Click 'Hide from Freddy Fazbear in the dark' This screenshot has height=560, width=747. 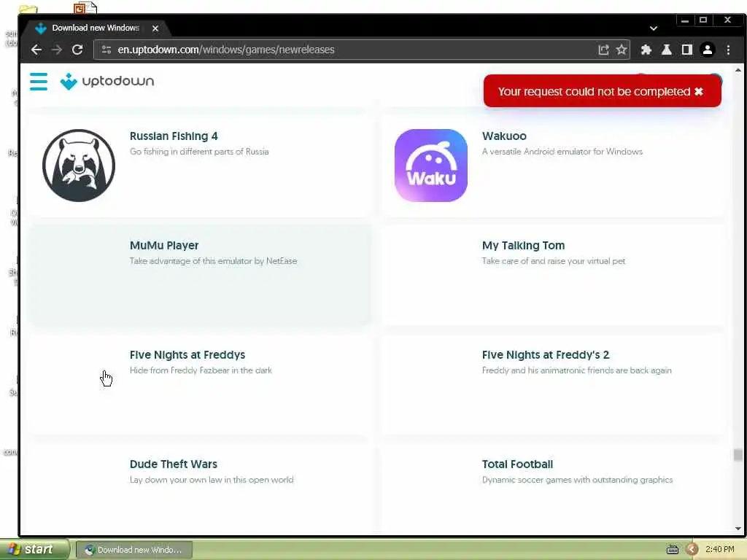[201, 370]
